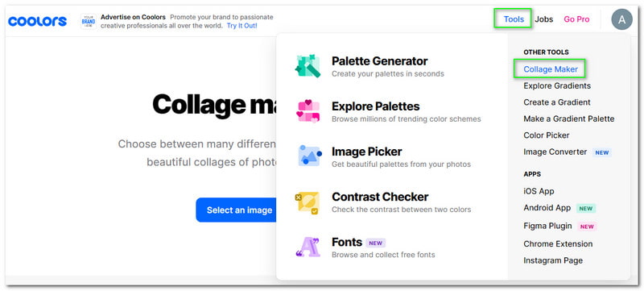This screenshot has width=644, height=291.
Task: Open the Figma Plugin link
Action: (547, 226)
